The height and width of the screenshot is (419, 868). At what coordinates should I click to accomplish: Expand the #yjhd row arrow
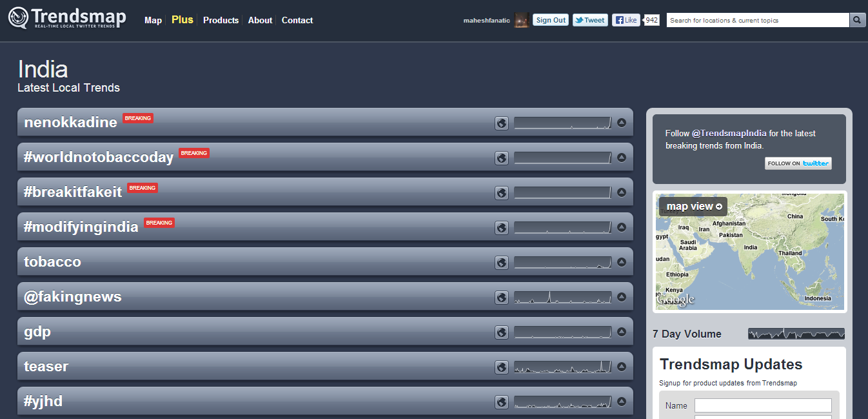(x=622, y=401)
